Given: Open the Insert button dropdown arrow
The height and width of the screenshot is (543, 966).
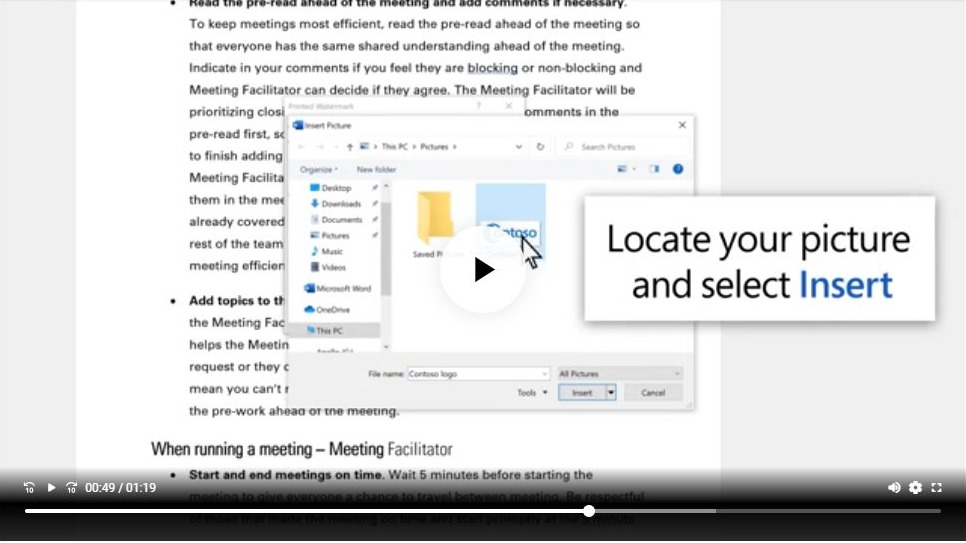Looking at the screenshot, I should [611, 393].
